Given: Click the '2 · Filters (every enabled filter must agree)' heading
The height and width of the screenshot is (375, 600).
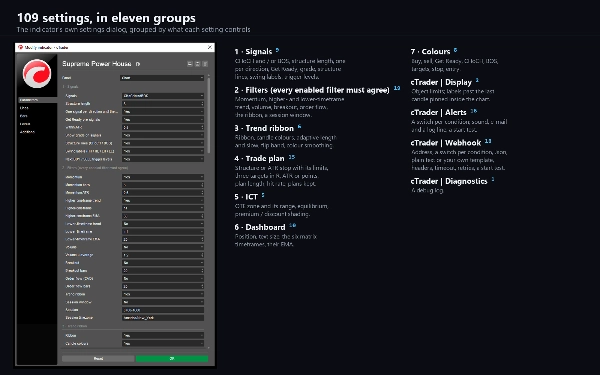Looking at the screenshot, I should point(312,90).
